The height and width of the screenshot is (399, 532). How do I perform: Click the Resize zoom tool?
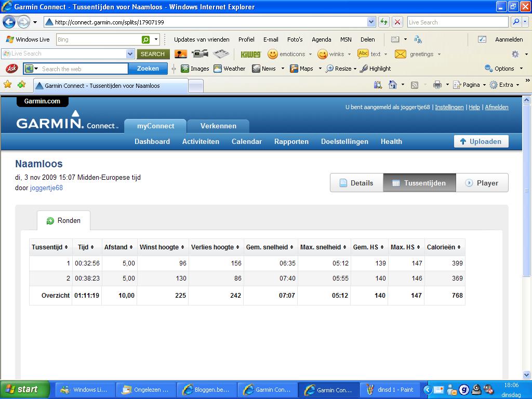[338, 69]
